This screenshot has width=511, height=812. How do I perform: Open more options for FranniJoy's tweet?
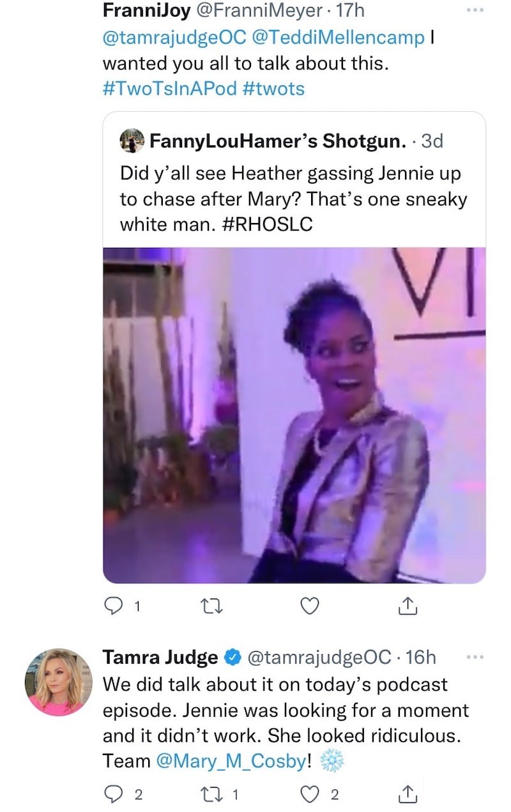[475, 11]
